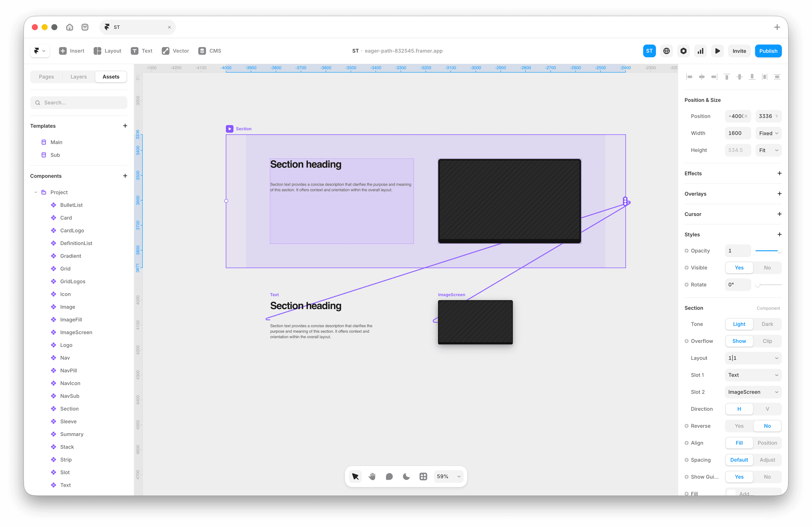
Task: Select the Insert tool in top toolbar
Action: point(72,51)
